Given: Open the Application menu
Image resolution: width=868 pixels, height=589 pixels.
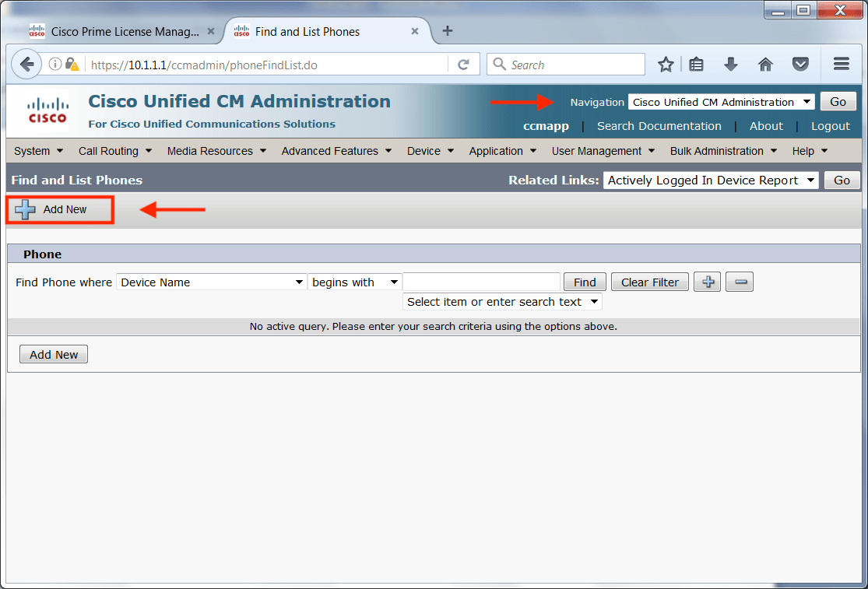Looking at the screenshot, I should tap(503, 151).
